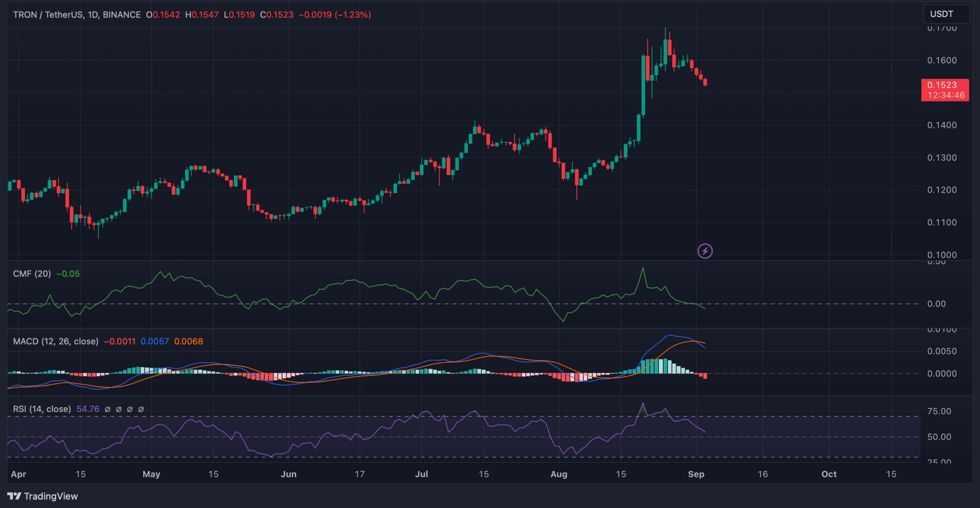This screenshot has width=980, height=508.
Task: Click the red 0.1523 current price label
Action: [x=945, y=90]
